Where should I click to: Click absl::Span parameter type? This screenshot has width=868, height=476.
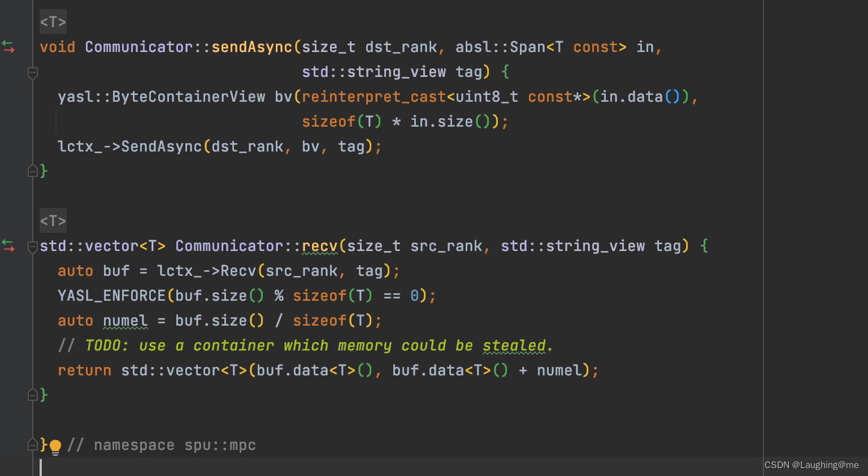coord(501,47)
